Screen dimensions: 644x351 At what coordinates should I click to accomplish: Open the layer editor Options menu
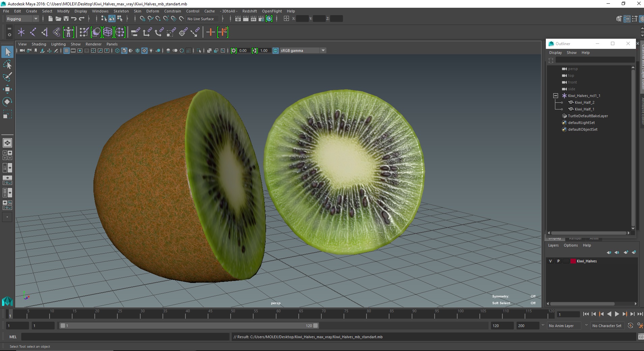pos(570,245)
